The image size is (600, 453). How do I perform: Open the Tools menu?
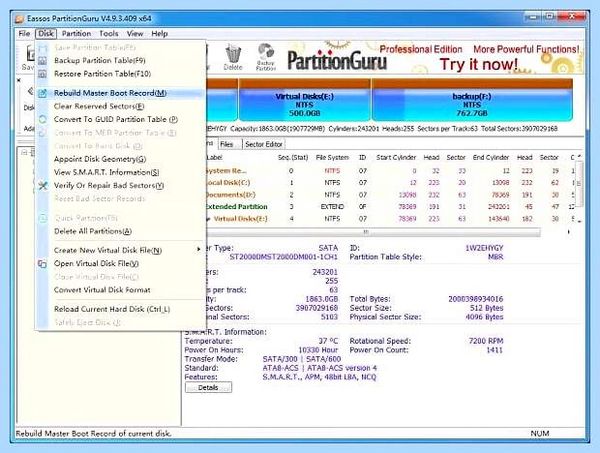pos(109,34)
